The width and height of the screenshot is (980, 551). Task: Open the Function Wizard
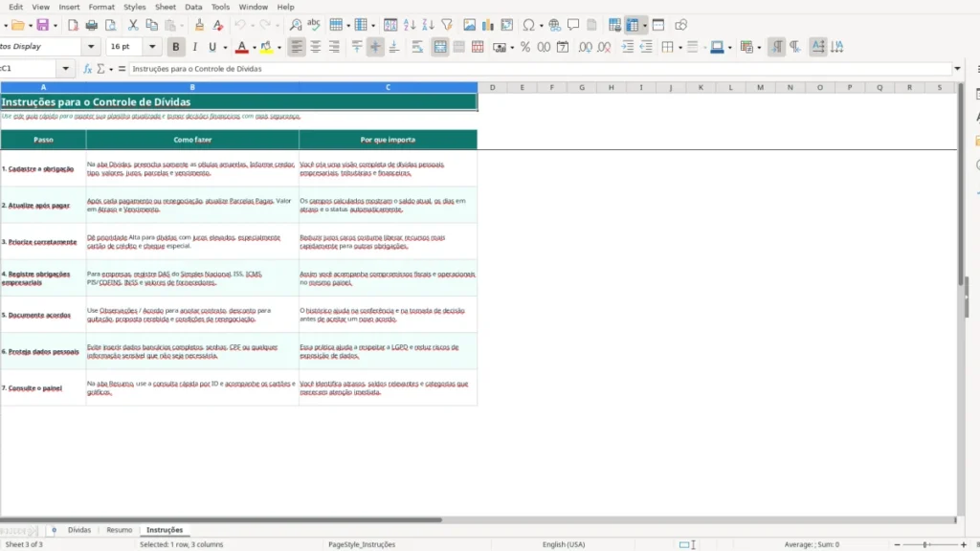point(87,69)
